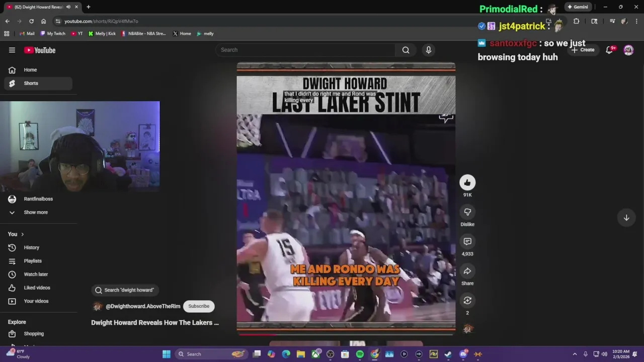This screenshot has height=362, width=644.
Task: Open YouTube notifications bell
Action: coord(610,50)
